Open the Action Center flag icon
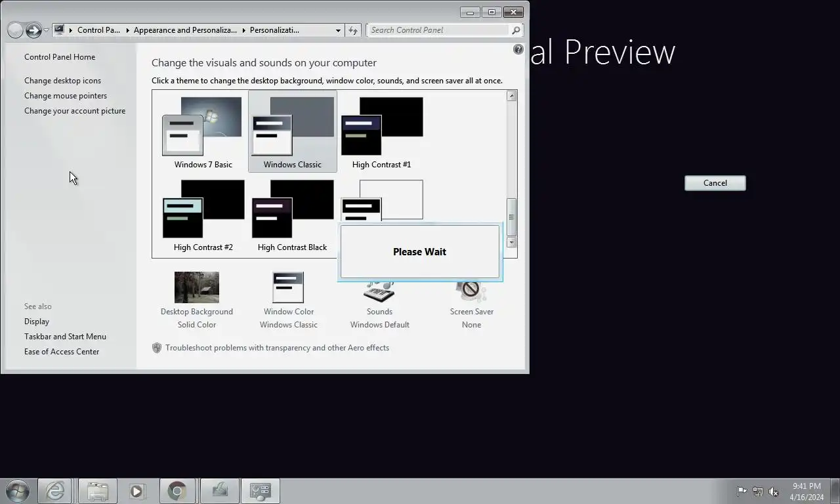The image size is (840, 504). [742, 491]
